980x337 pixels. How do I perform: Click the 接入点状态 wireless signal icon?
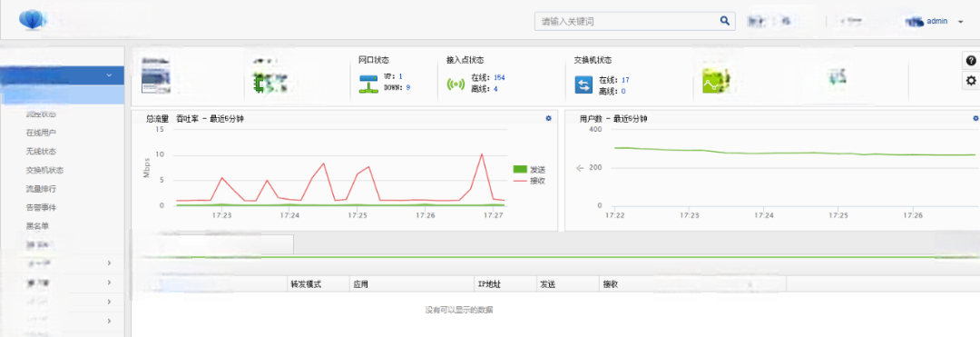point(456,84)
